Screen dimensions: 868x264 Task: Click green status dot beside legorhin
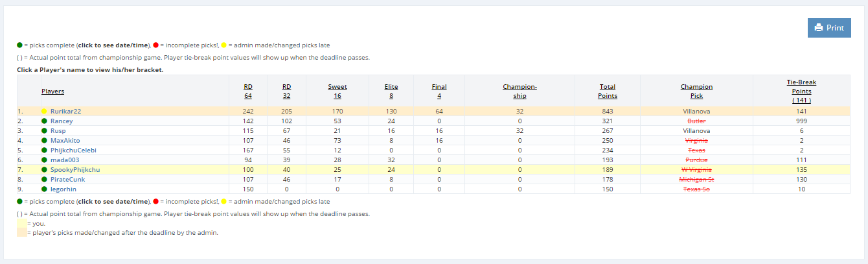click(44, 189)
